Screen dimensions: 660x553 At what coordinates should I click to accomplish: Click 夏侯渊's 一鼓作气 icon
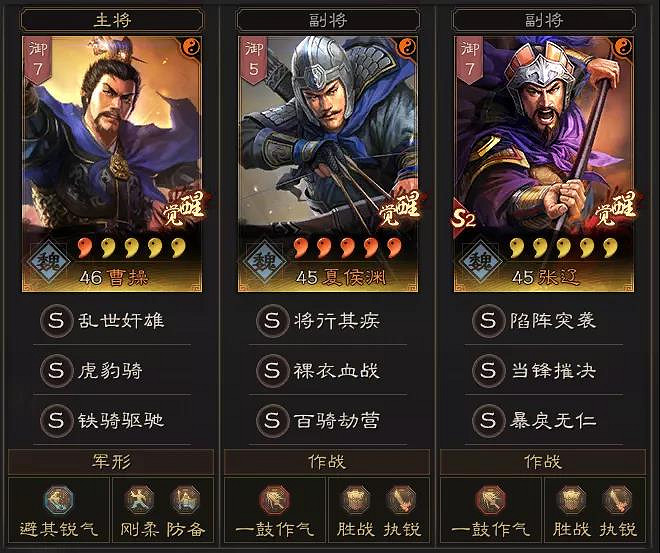(x=274, y=500)
